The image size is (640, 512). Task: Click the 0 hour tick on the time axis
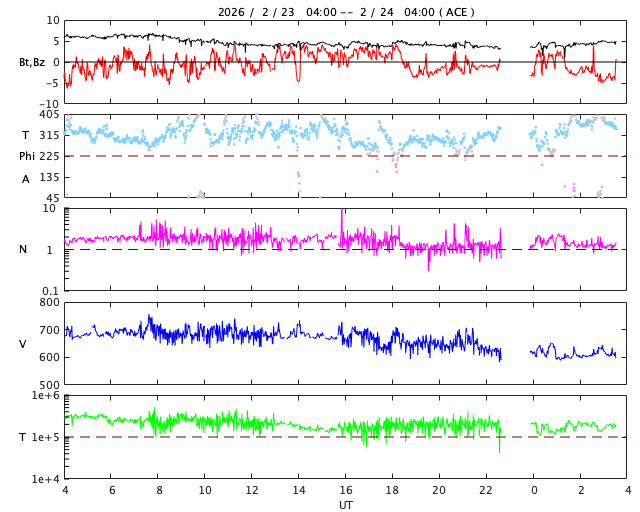click(534, 491)
